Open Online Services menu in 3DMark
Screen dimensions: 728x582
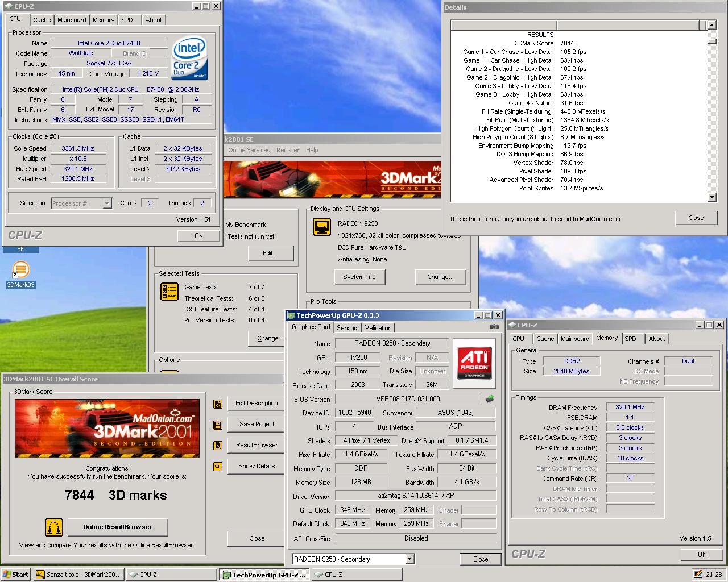pyautogui.click(x=249, y=150)
